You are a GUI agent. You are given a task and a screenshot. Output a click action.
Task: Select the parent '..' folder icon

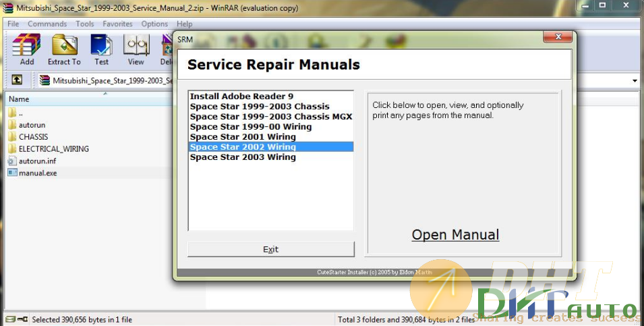tap(13, 113)
